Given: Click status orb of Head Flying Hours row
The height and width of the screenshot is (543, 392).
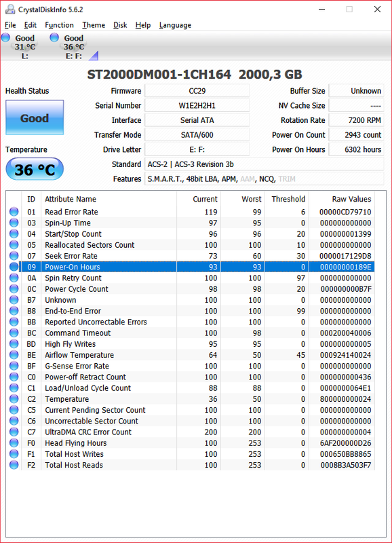Looking at the screenshot, I should [14, 443].
